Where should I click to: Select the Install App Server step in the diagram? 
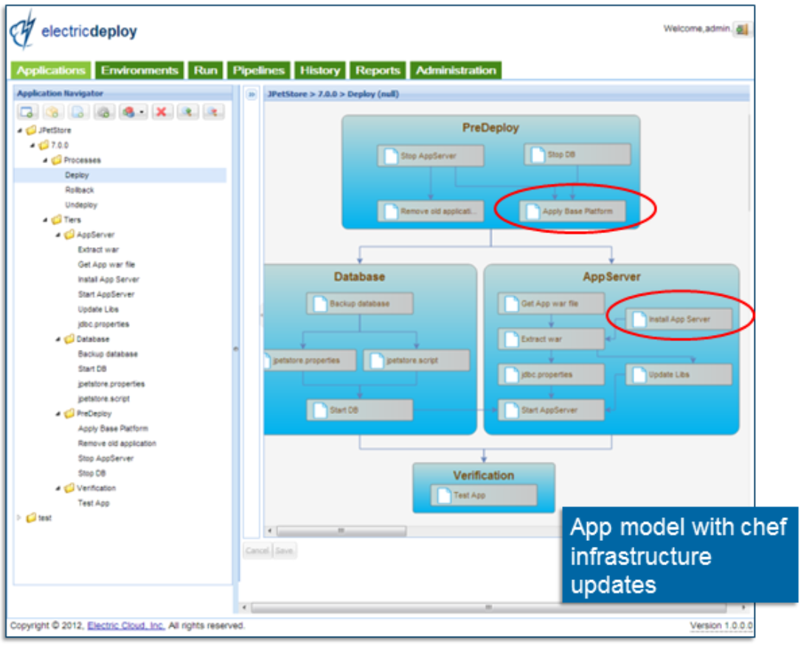[x=679, y=319]
